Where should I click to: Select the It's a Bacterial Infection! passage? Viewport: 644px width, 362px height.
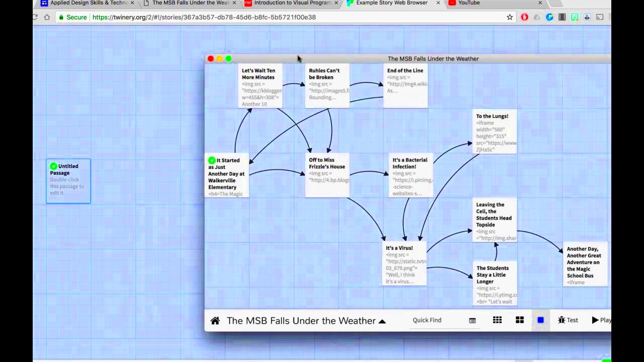pyautogui.click(x=411, y=175)
